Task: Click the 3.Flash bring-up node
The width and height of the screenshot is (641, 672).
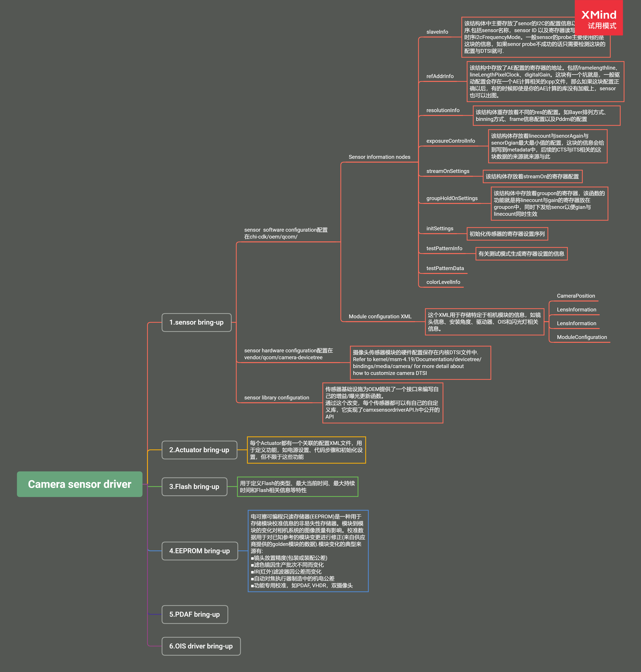Action: point(194,486)
